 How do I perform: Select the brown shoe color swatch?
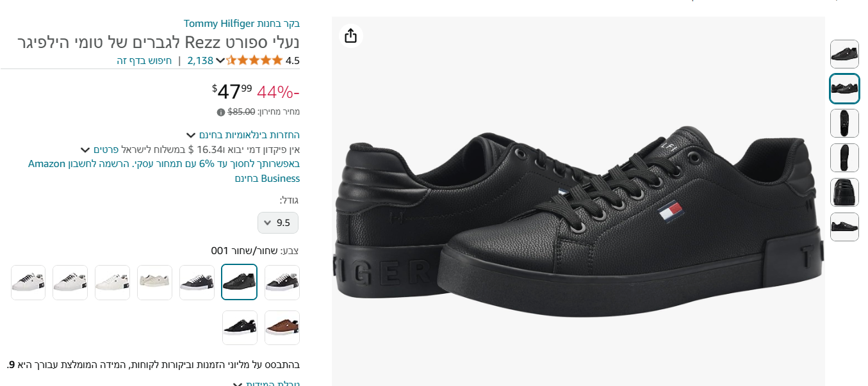[x=282, y=328]
